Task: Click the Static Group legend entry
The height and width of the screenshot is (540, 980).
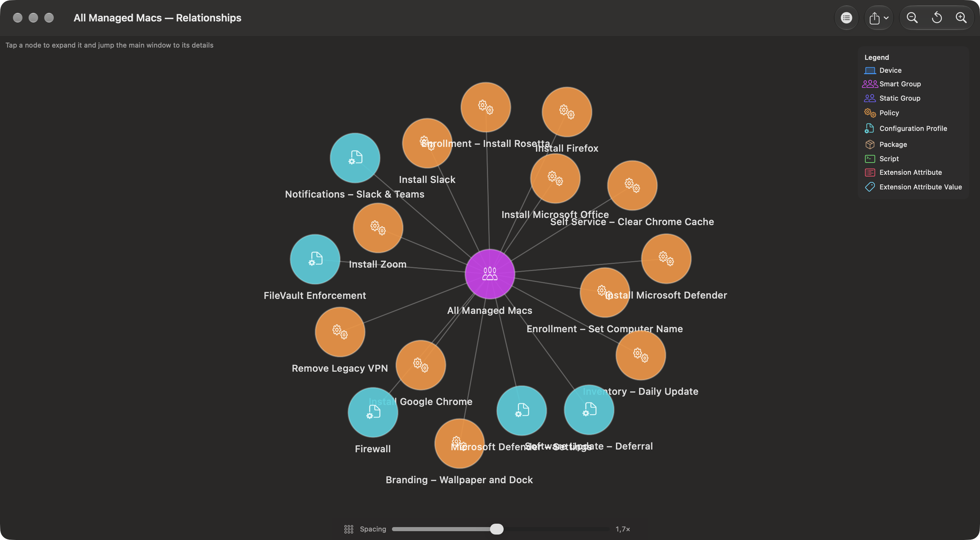Action: (x=892, y=98)
